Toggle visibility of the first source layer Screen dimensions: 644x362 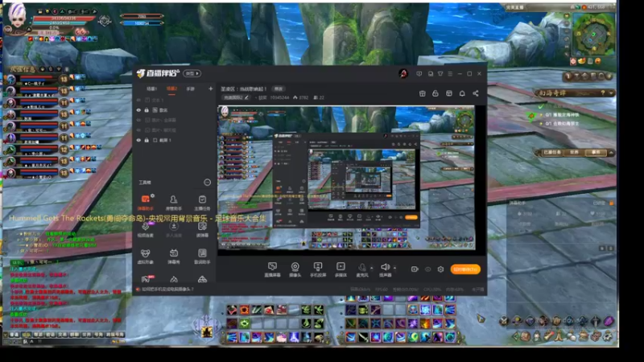tap(138, 100)
